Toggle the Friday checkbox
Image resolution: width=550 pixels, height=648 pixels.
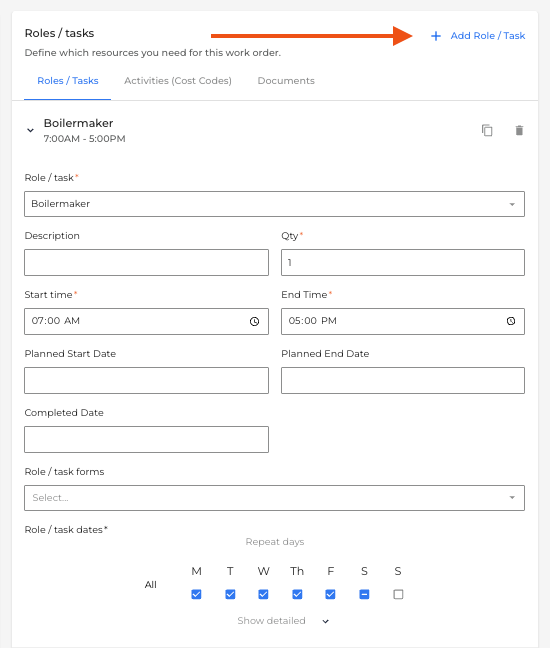pyautogui.click(x=330, y=594)
